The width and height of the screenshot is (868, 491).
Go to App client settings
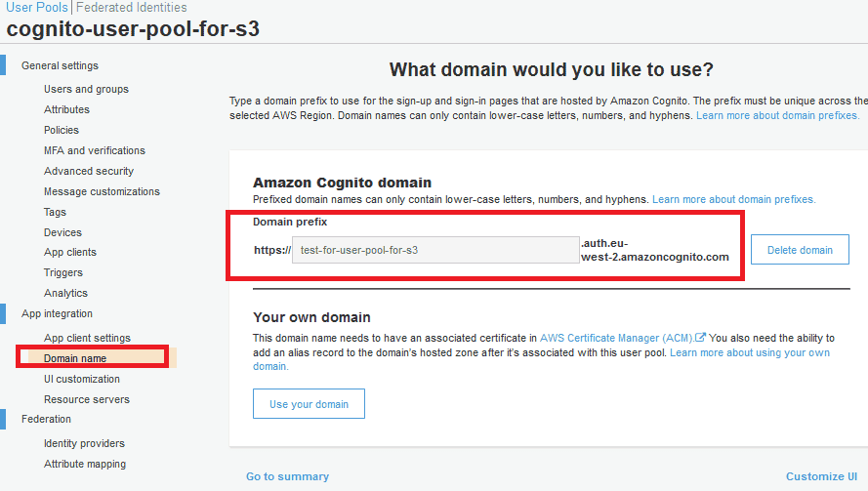[87, 338]
